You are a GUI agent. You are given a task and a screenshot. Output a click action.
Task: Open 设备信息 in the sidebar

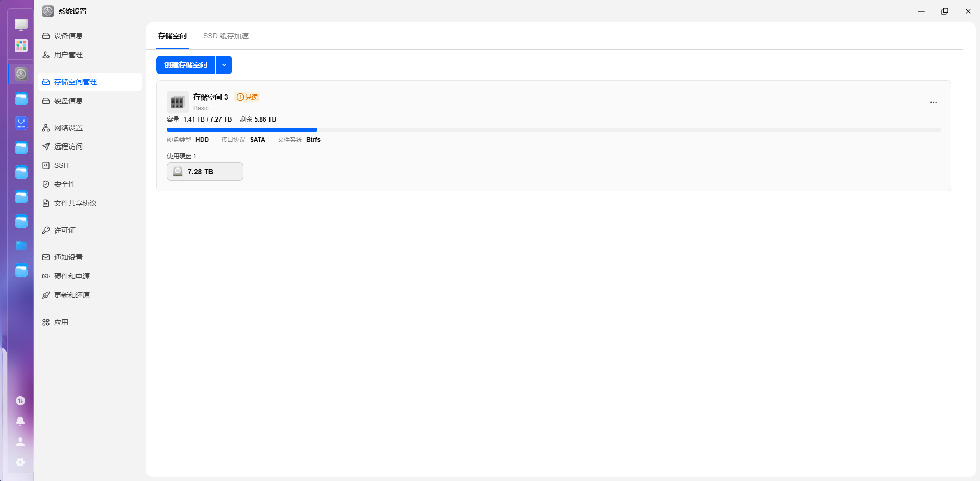(90, 36)
